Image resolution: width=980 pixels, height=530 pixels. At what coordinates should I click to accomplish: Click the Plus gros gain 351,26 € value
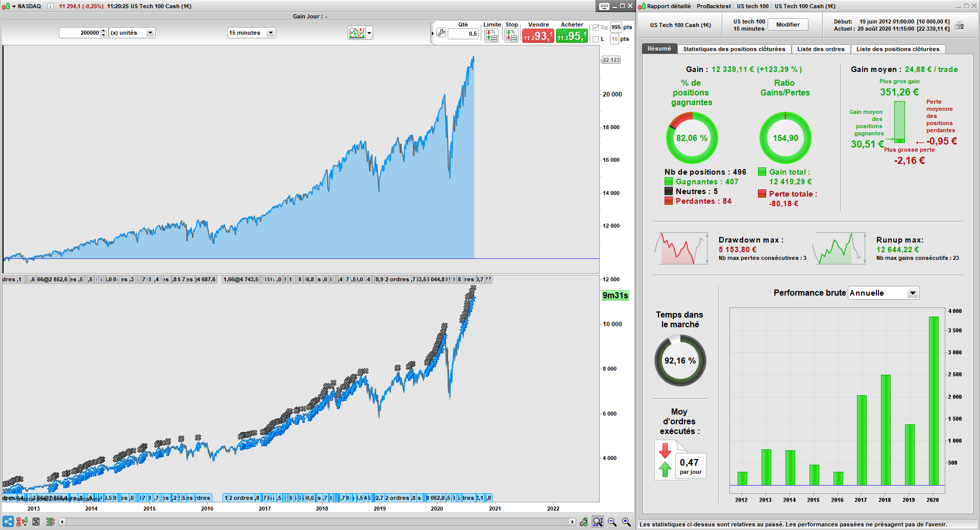point(899,92)
